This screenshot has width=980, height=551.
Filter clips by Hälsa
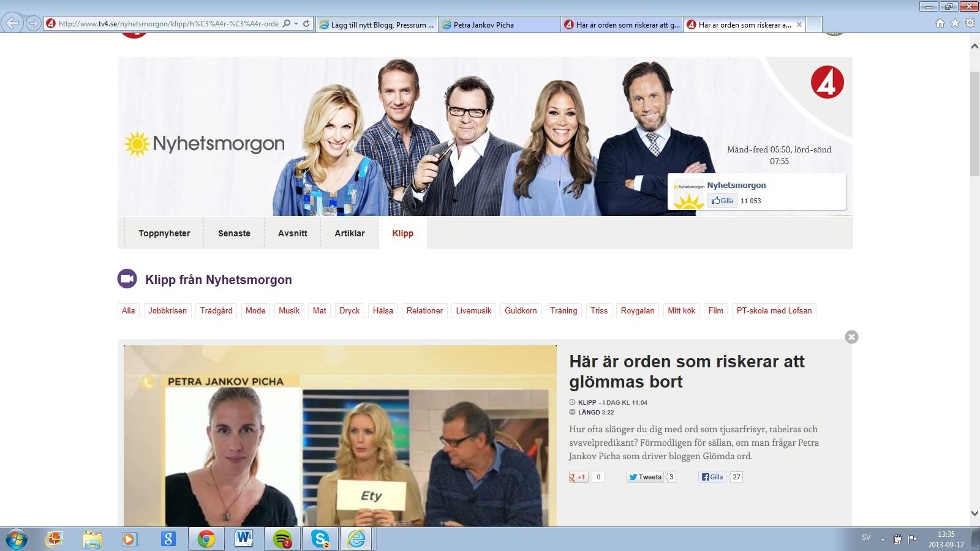point(383,310)
